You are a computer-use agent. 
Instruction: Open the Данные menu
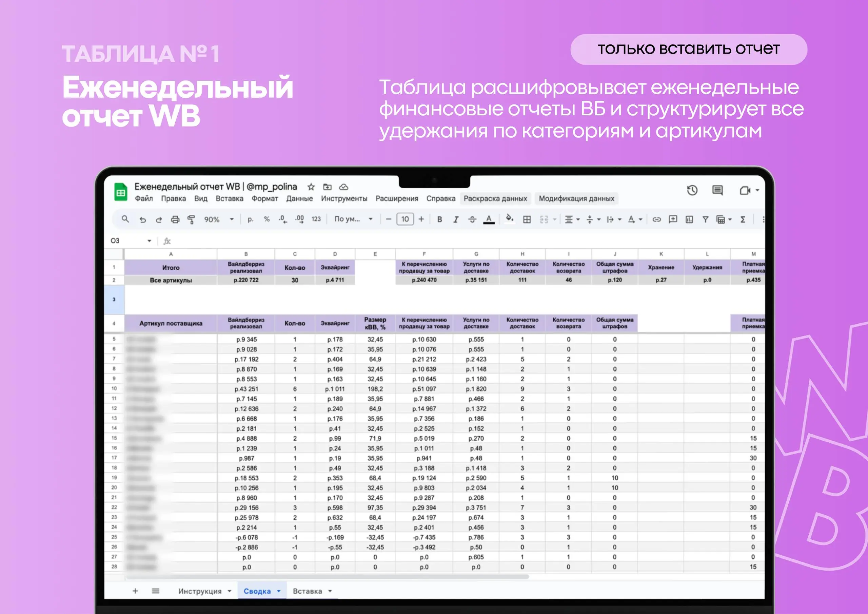click(299, 198)
